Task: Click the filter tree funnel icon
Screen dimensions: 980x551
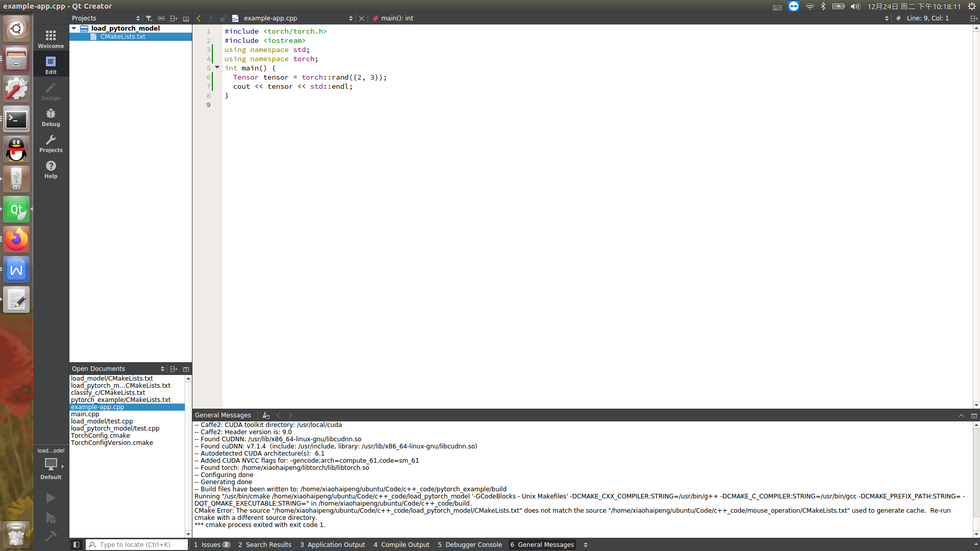Action: [149, 18]
